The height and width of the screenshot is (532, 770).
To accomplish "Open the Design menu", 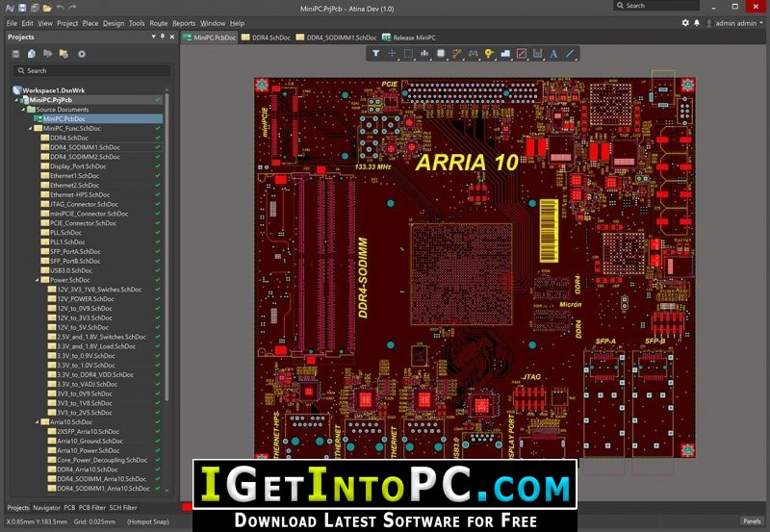I will [114, 23].
